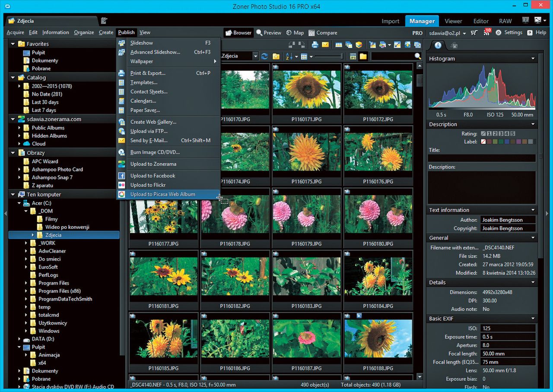Screen dimensions: 553x392
Task: Click the print icon in the top toolbar
Action: click(315, 45)
